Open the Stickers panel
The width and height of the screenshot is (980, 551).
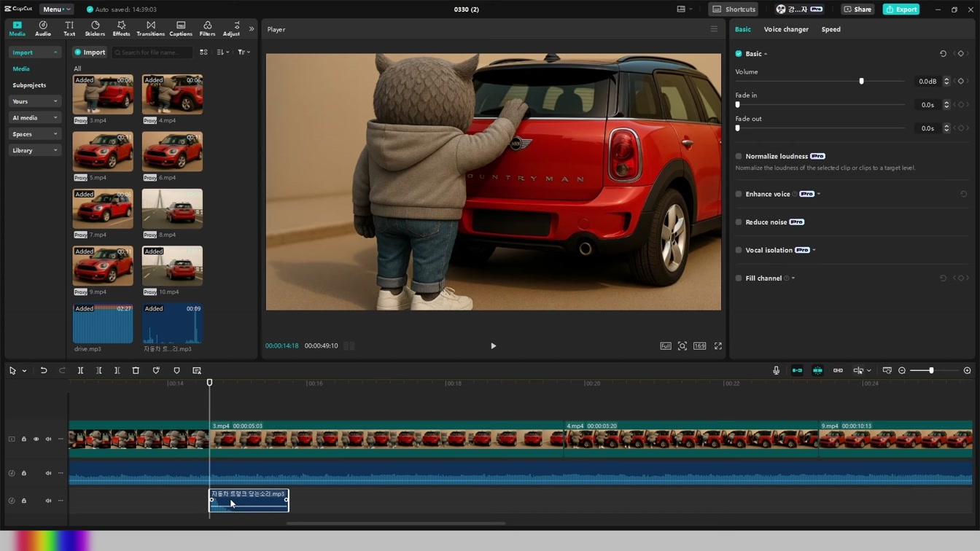95,28
